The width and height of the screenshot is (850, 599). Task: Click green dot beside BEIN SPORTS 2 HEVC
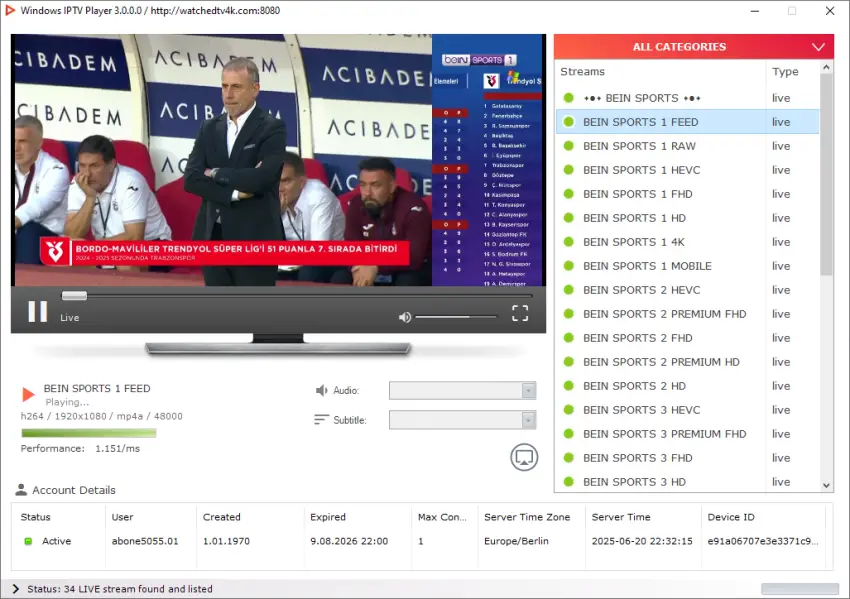(569, 290)
